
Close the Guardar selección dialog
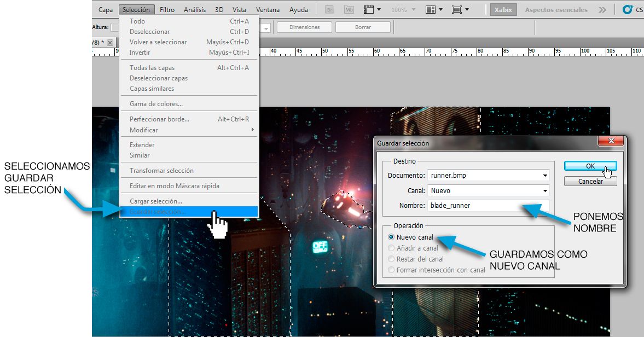click(611, 141)
